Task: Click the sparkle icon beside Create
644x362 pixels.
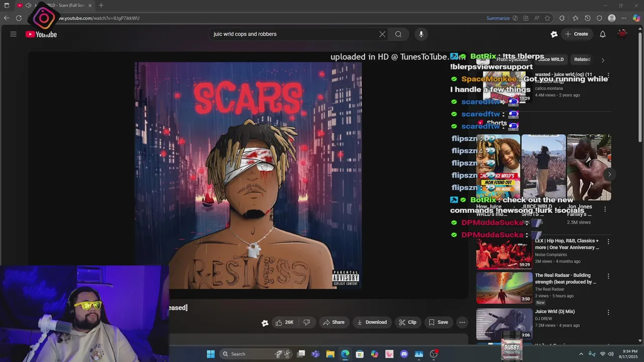Action: click(554, 34)
